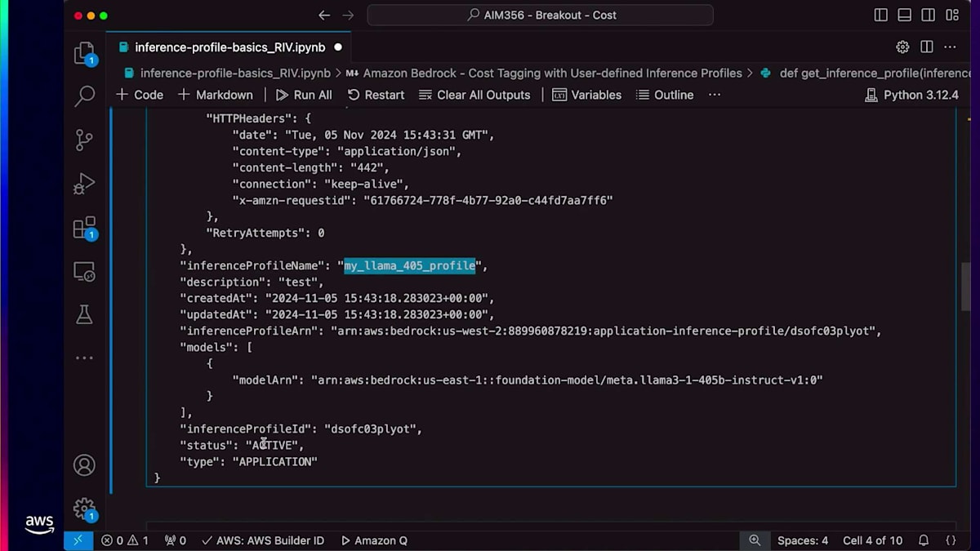Open the Accounts menu
The width and height of the screenshot is (980, 551).
[x=84, y=465]
